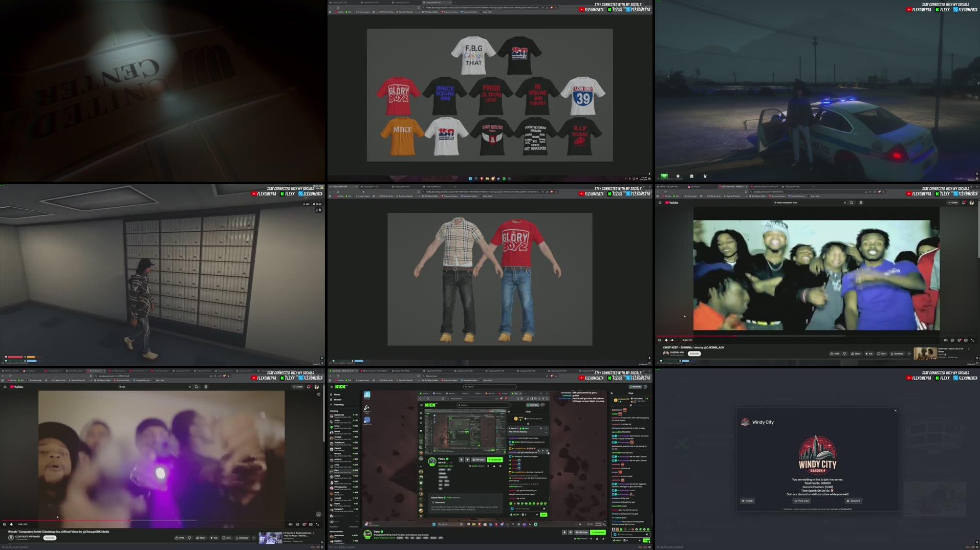Click Subscribe on the DJKENN AON channel
This screenshot has height=550, width=980.
(x=694, y=354)
